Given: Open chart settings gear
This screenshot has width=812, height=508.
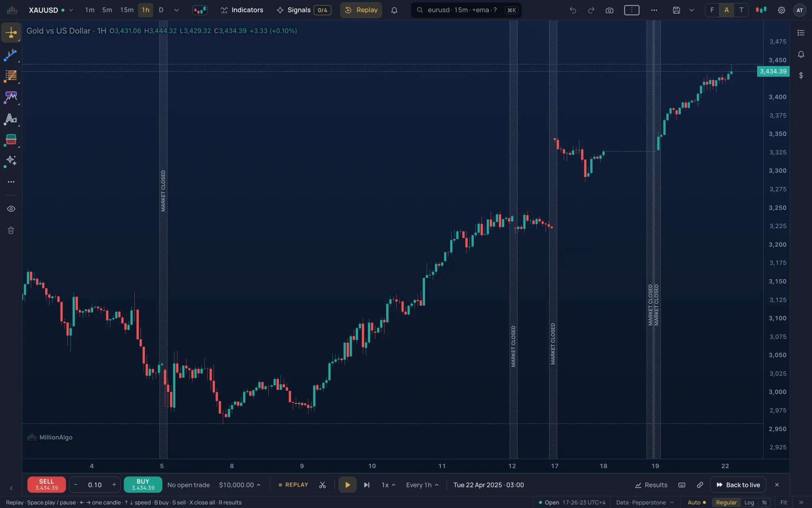Looking at the screenshot, I should click(782, 10).
